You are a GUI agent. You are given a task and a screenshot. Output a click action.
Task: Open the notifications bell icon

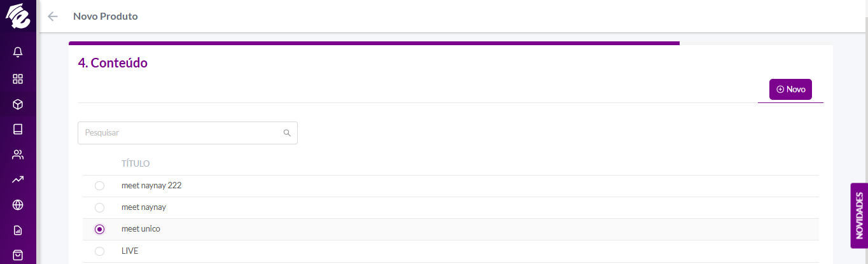pyautogui.click(x=18, y=53)
